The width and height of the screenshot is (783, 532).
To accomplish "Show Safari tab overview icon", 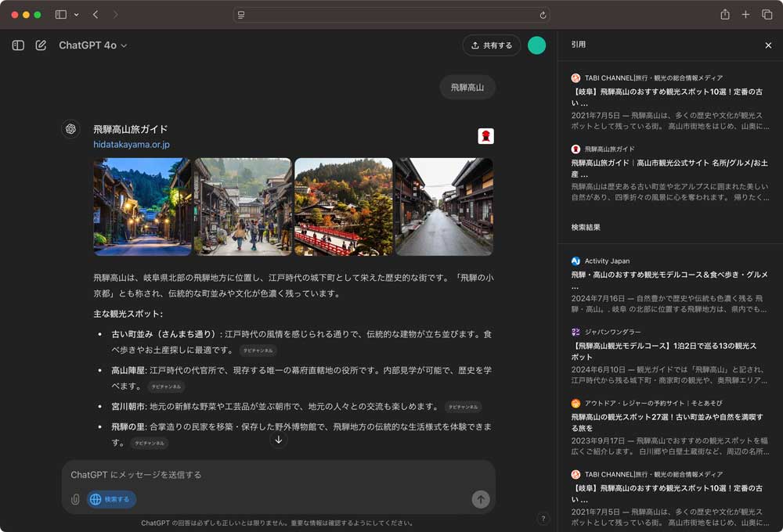I will click(767, 14).
